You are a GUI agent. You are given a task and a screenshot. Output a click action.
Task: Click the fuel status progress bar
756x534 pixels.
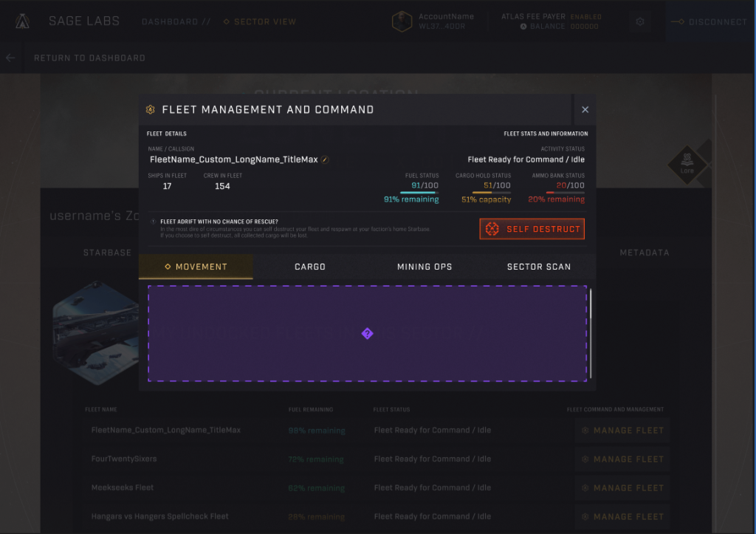coord(419,193)
